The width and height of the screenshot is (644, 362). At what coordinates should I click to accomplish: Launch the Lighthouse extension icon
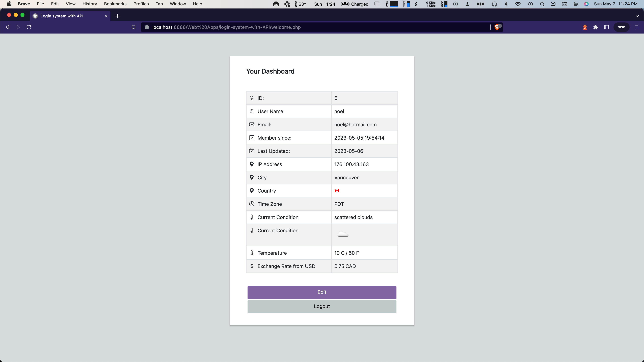click(x=585, y=27)
